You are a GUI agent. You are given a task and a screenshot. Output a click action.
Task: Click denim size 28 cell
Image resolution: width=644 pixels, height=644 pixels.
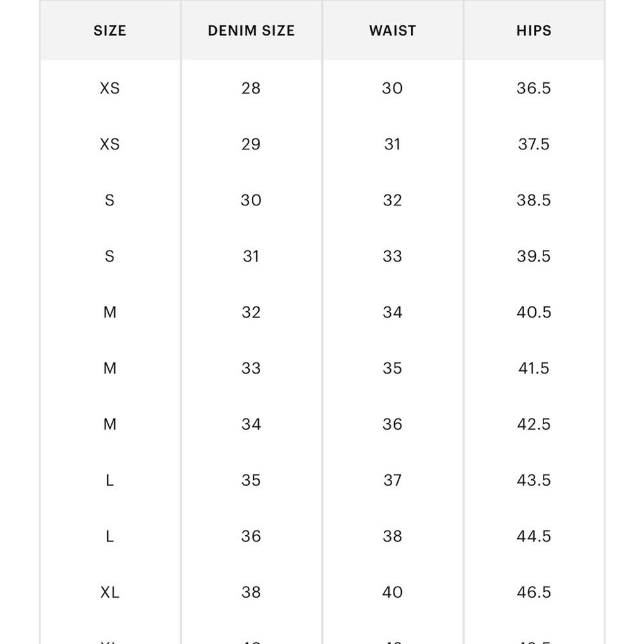coord(251,88)
